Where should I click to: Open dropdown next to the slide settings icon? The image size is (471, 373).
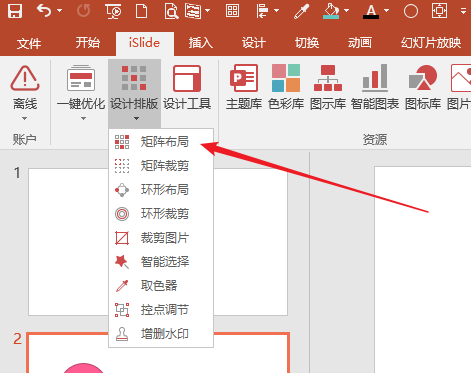[208, 11]
